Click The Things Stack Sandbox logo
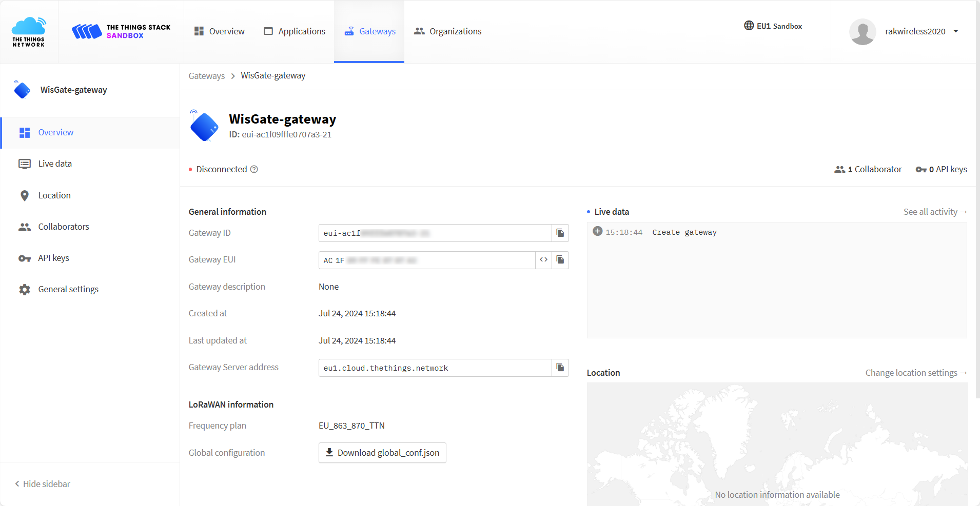 coord(121,31)
